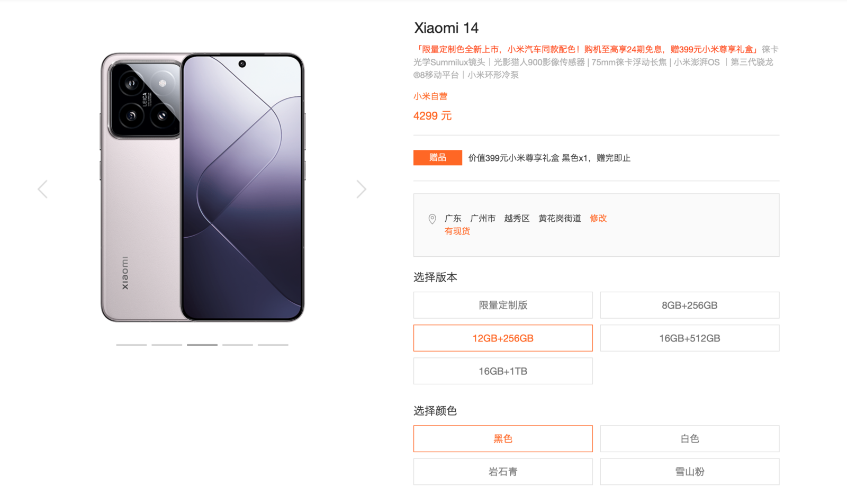Viewport: 847px width, 504px height.
Task: Pick the 16GB+1TB version
Action: click(503, 371)
